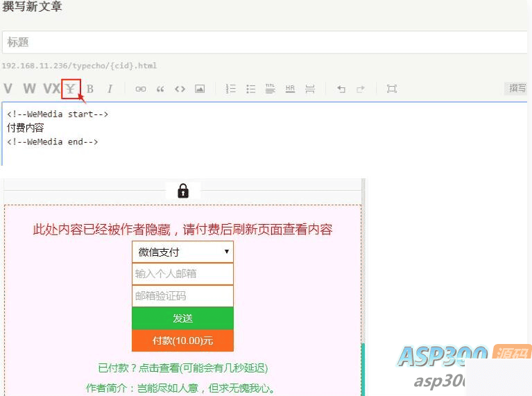Viewport: 532px width, 396px height.
Task: Create a numbered list
Action: (x=231, y=89)
